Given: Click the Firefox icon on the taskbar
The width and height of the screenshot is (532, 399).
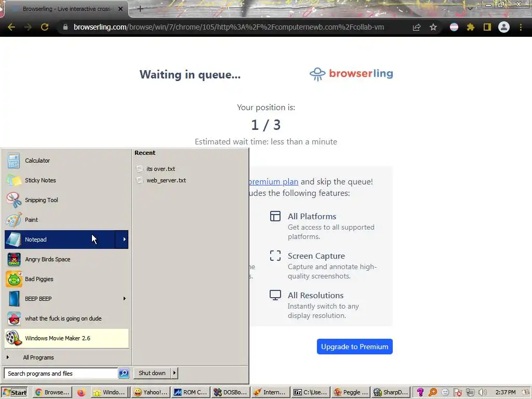Looking at the screenshot, I should coord(81,393).
